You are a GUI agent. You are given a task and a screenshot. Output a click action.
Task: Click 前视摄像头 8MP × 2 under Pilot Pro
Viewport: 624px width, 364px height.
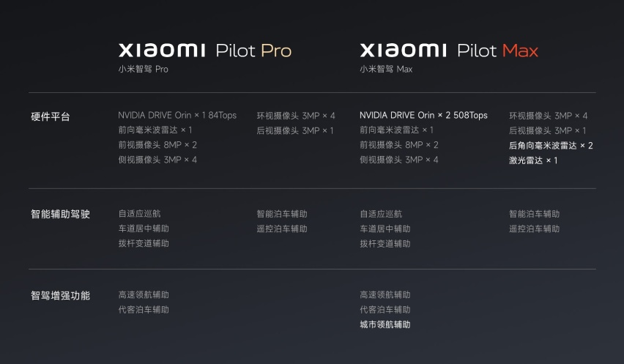click(157, 145)
